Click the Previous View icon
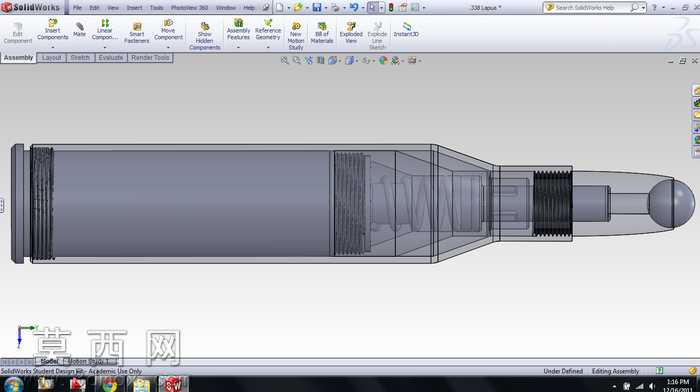Screen dimensions: 700x392 pos(308,60)
